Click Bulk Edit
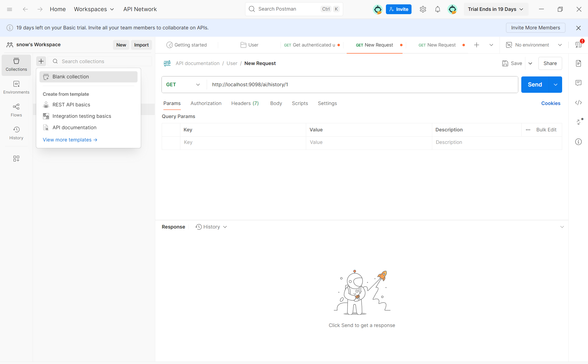Image resolution: width=588 pixels, height=364 pixels. click(x=546, y=130)
